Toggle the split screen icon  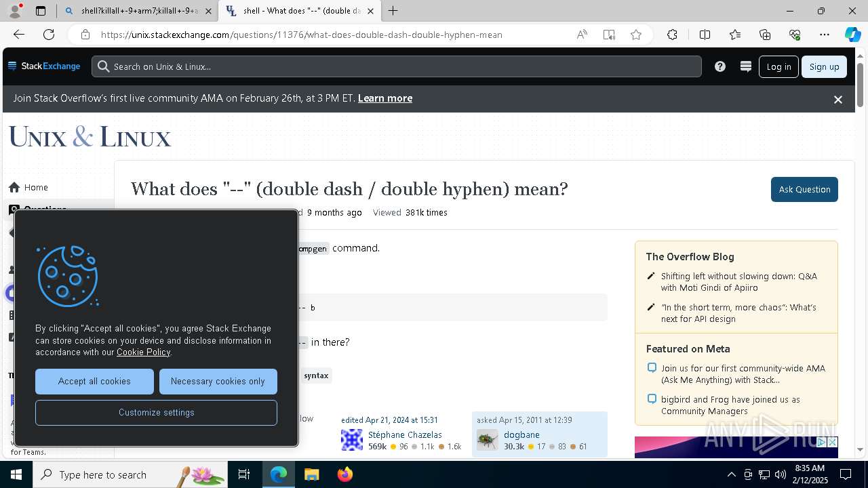[x=705, y=35]
